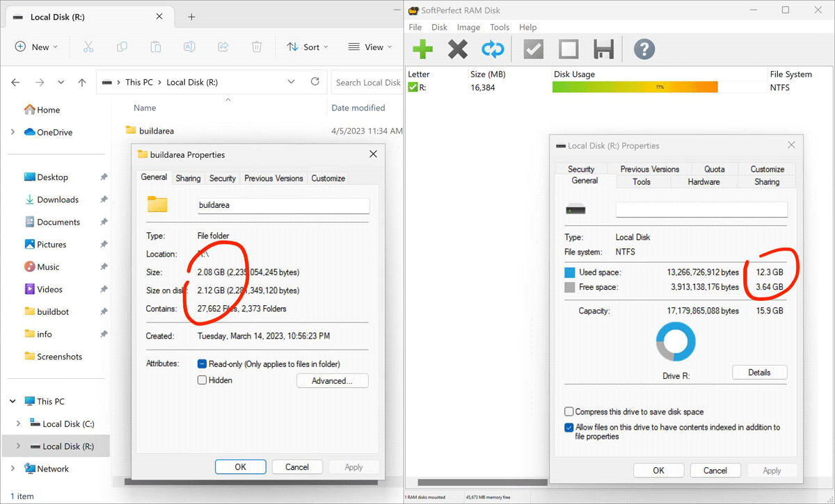Screen dimensions: 835x504
Task: Go up one folder level in Explorer
Action: tap(82, 82)
